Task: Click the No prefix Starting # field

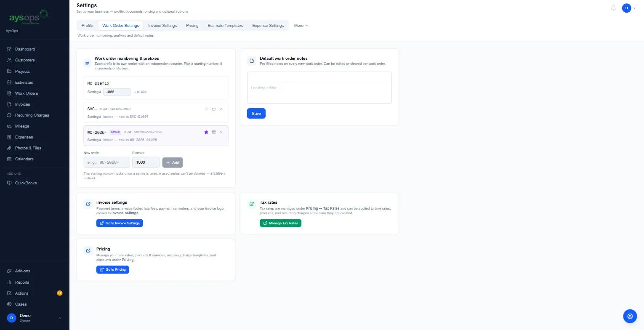Action: [117, 92]
